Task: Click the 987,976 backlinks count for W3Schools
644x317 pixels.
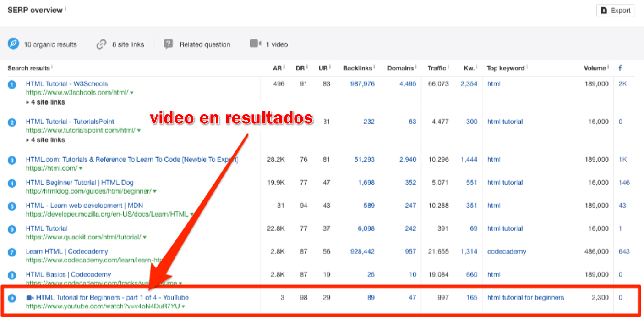Action: click(363, 83)
